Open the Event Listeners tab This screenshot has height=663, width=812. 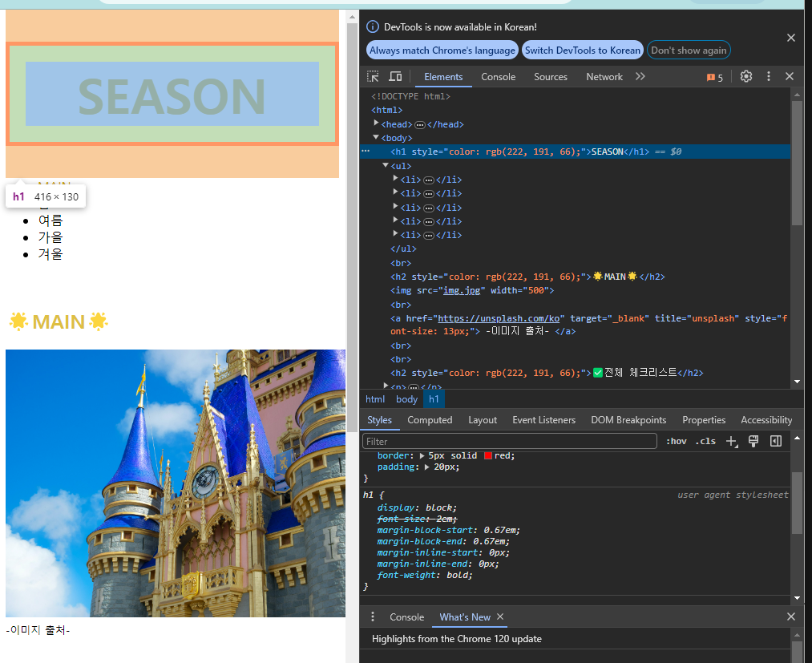coord(543,420)
